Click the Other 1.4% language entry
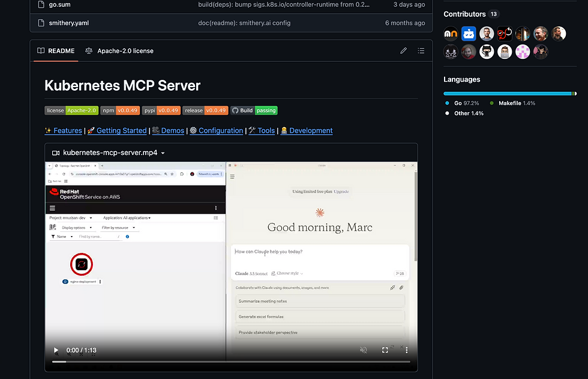 (x=464, y=114)
